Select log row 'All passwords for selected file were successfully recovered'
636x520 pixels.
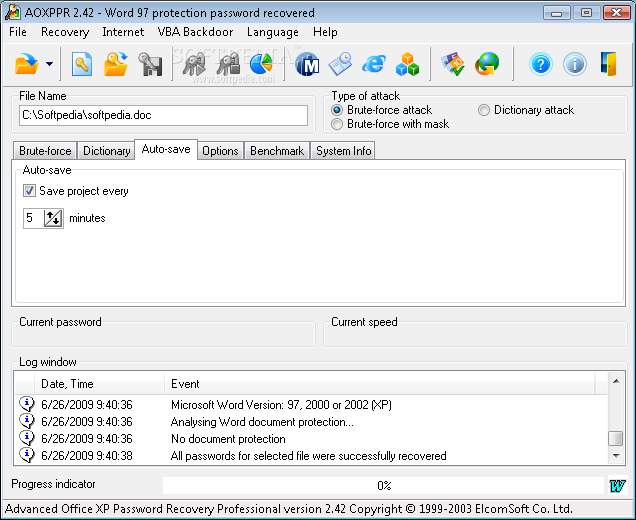tap(311, 456)
